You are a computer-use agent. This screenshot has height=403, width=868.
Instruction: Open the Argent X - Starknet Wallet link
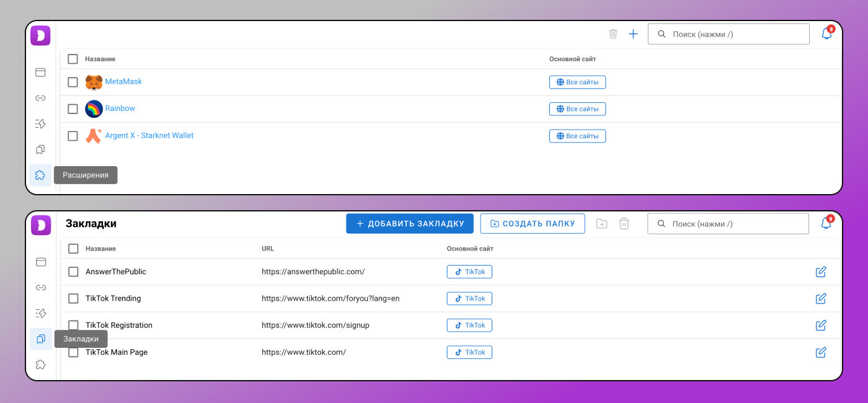point(149,135)
